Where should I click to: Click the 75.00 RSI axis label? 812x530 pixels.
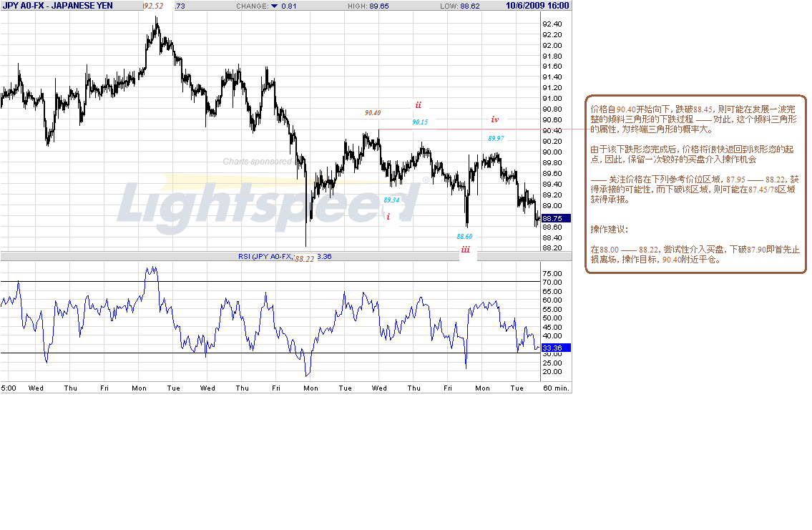pos(552,273)
